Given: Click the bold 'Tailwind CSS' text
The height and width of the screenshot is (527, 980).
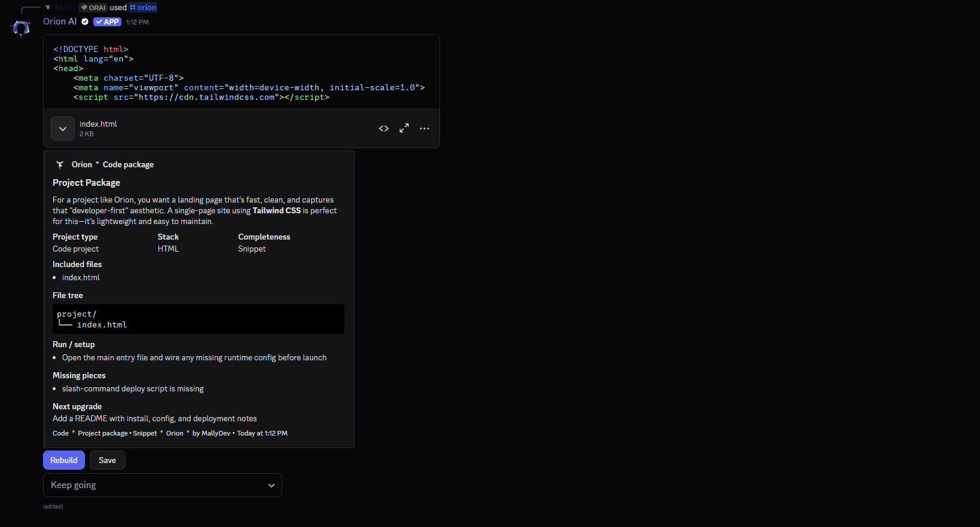Looking at the screenshot, I should [x=276, y=210].
